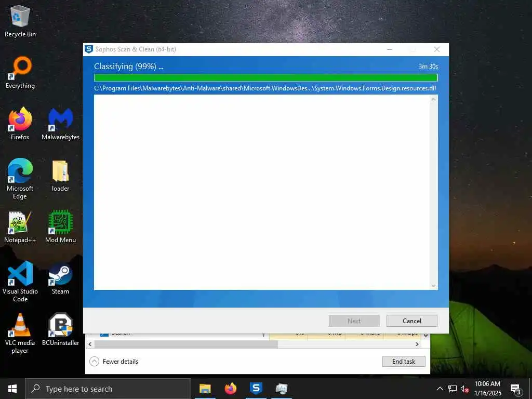Image resolution: width=532 pixels, height=399 pixels.
Task: Open the Malwarebytes desktop shortcut
Action: (x=60, y=124)
